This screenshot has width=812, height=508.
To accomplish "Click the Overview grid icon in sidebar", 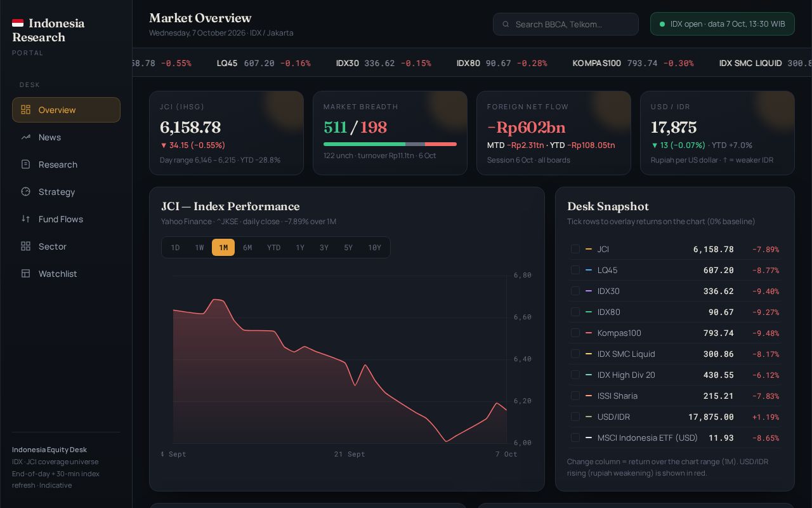I will [x=25, y=110].
